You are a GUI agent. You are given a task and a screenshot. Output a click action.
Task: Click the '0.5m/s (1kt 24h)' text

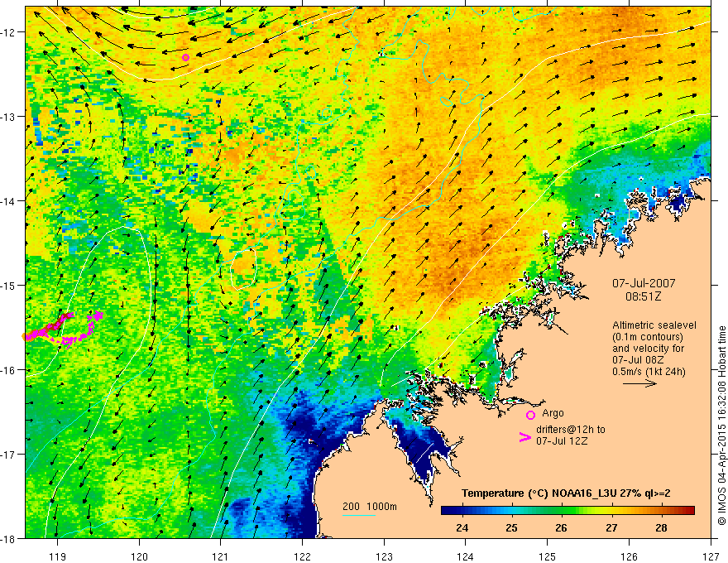pyautogui.click(x=649, y=371)
